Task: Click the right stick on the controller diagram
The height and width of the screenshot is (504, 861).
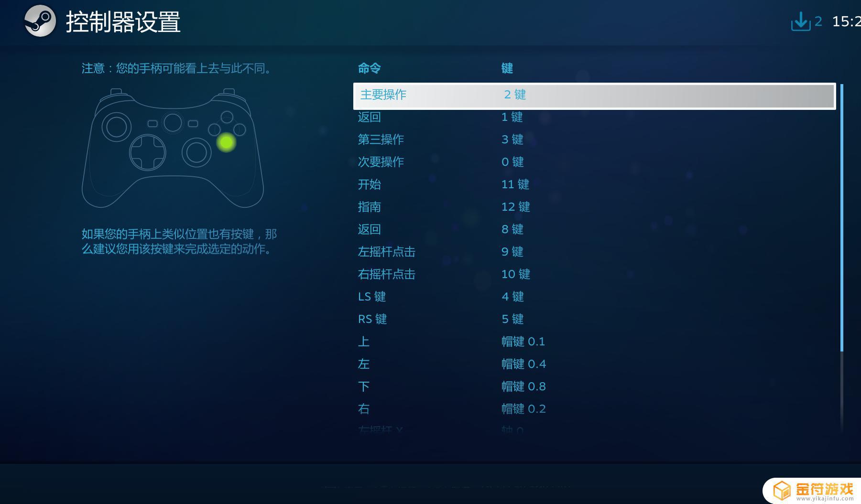Action: click(196, 152)
